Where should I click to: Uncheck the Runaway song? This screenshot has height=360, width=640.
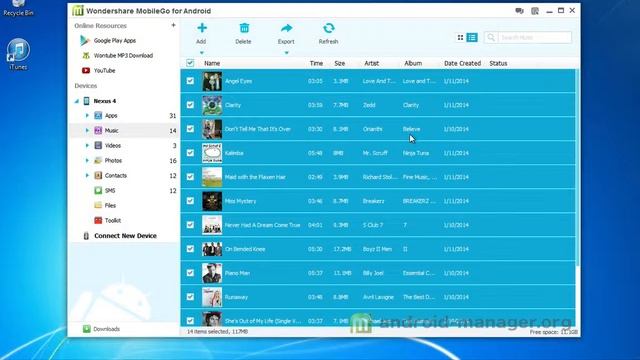(190, 297)
